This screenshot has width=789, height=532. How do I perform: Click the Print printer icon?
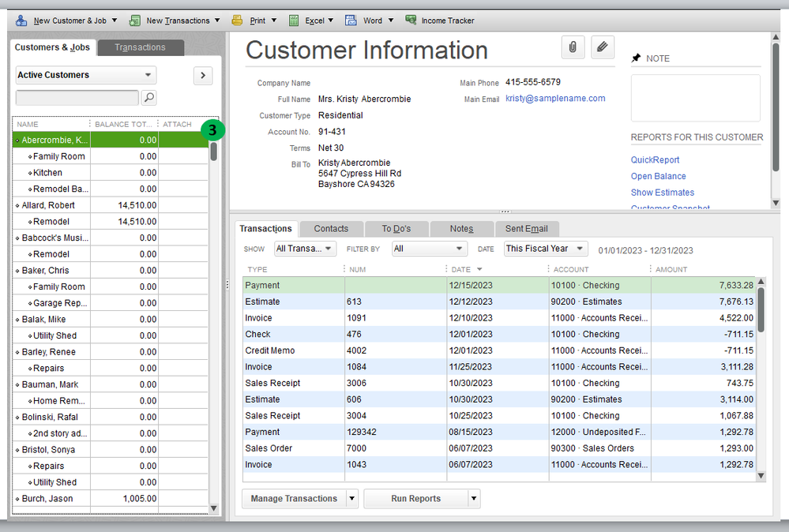(237, 20)
